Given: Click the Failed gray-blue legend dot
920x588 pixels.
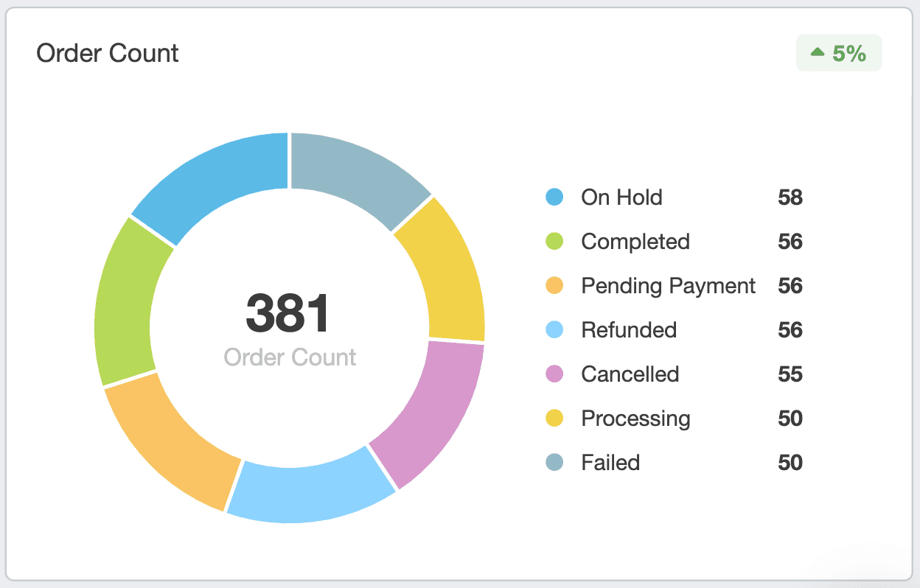Looking at the screenshot, I should [x=554, y=463].
